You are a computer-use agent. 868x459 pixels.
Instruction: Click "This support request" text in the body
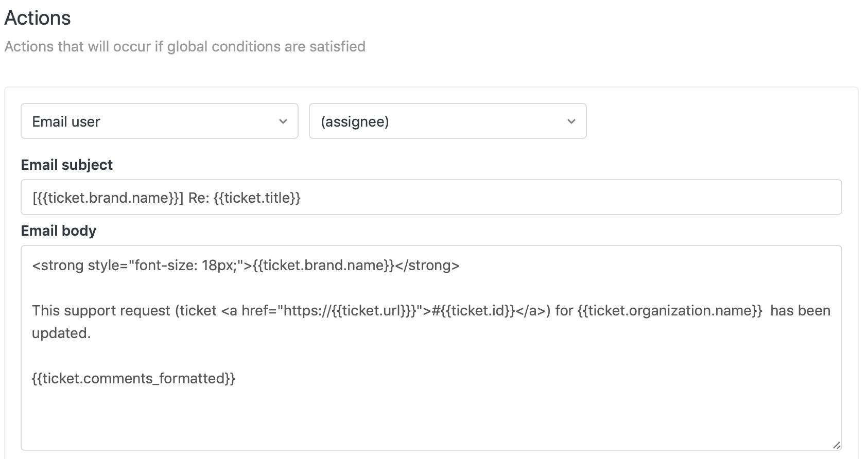click(x=101, y=311)
